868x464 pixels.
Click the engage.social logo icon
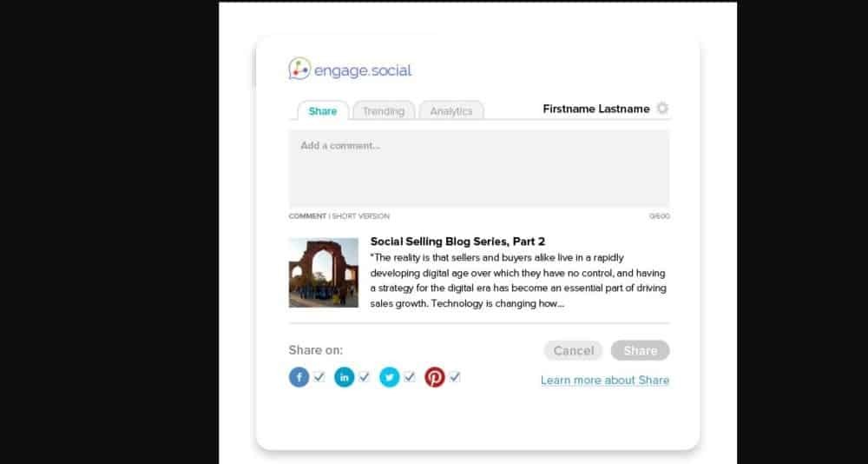tap(299, 70)
